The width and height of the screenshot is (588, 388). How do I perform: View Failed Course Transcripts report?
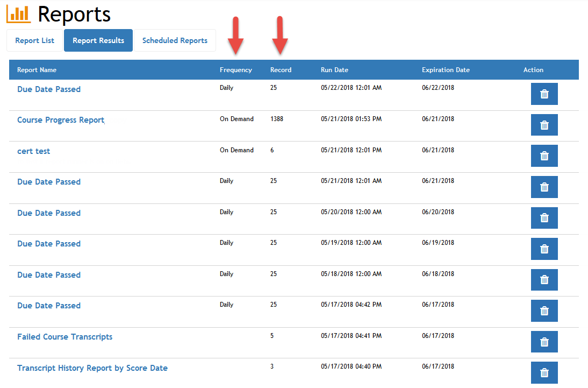tap(65, 337)
